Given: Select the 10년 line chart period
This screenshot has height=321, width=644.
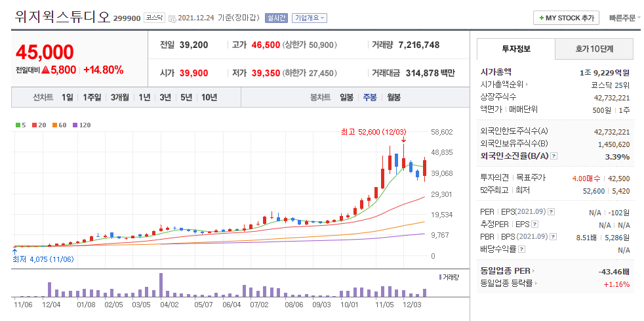Looking at the screenshot, I should [x=209, y=98].
